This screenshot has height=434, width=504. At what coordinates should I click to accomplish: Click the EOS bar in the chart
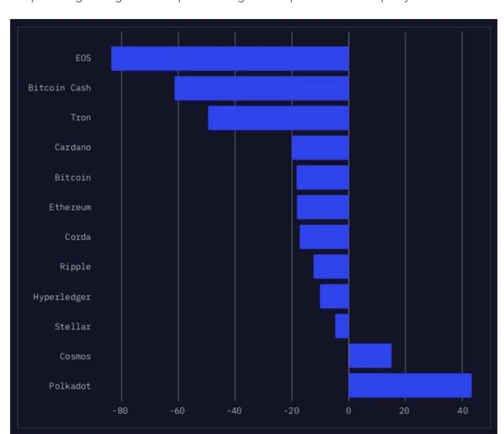230,59
